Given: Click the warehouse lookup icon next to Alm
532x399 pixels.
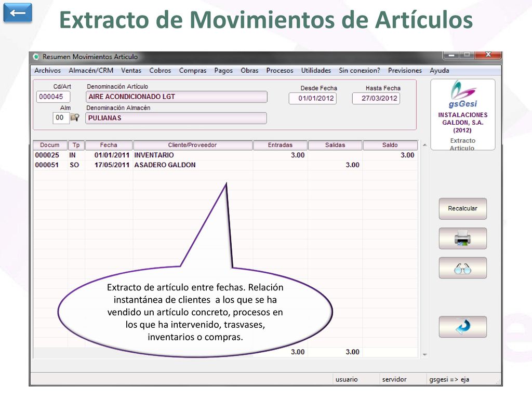Looking at the screenshot, I should 75,118.
